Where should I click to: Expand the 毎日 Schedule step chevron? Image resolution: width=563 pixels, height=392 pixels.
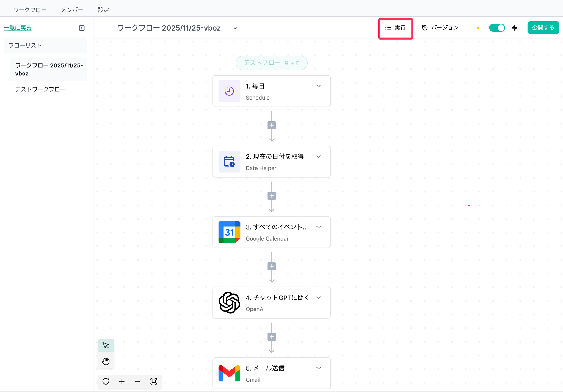[318, 86]
